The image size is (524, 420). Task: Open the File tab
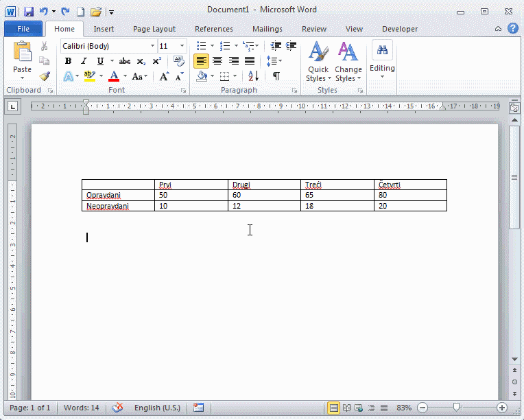(23, 29)
